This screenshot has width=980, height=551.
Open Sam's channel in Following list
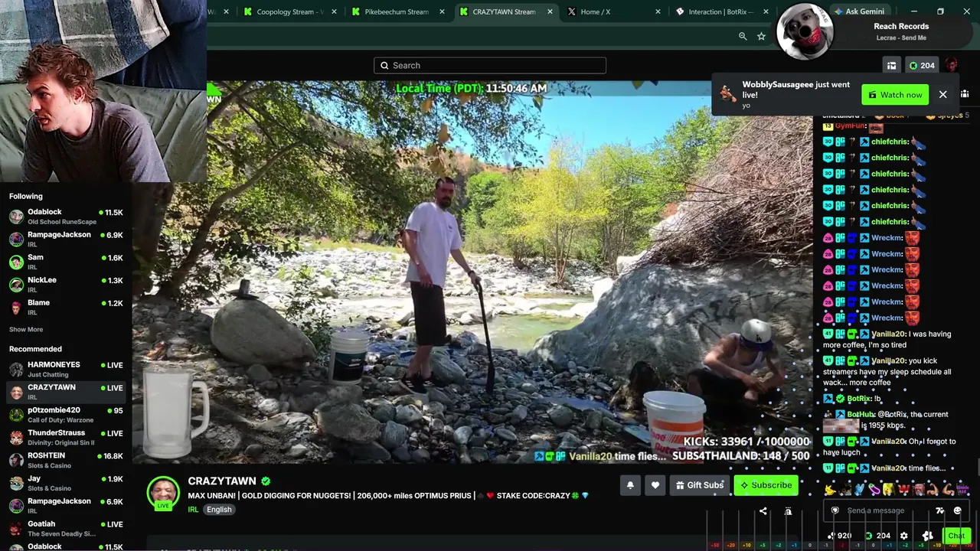(x=66, y=262)
